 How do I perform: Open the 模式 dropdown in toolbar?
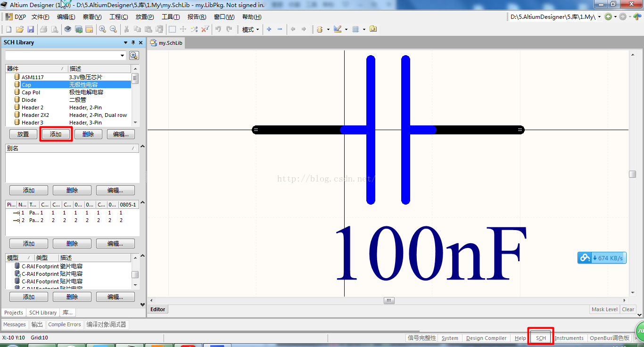[251, 29]
